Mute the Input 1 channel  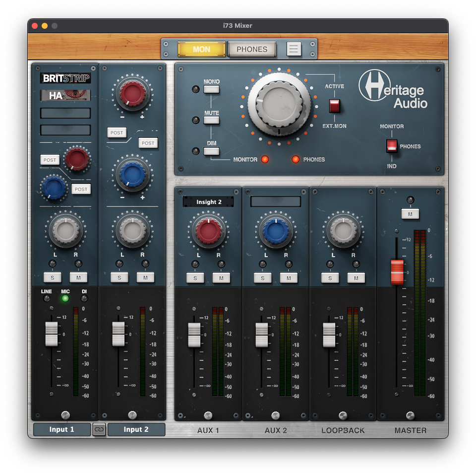[78, 277]
